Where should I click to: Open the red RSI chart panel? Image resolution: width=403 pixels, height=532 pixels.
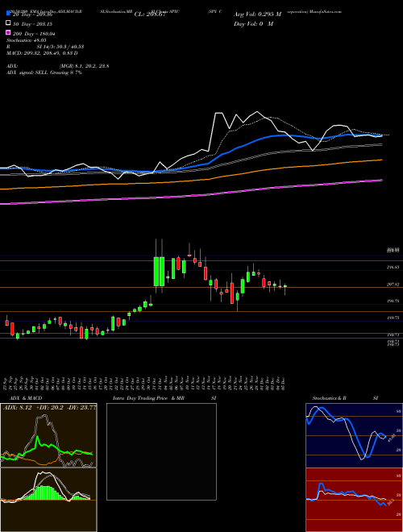pos(354,500)
